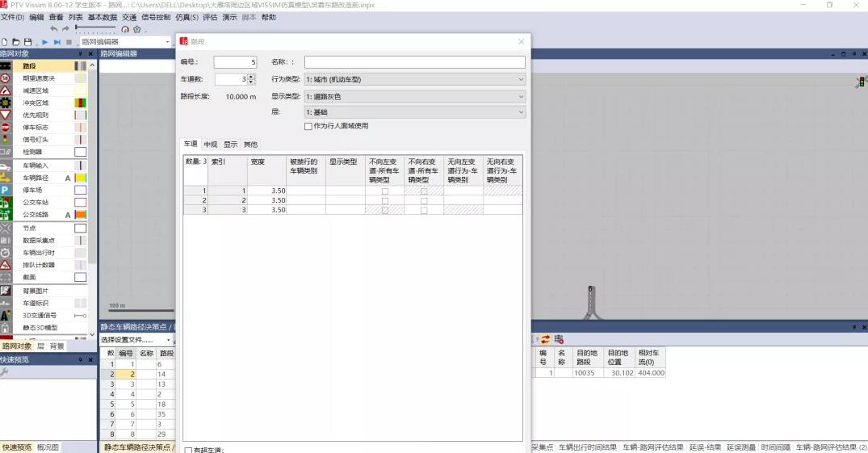Toggle the 有超车道 checkbox
Screen dimensions: 868x453
[188, 451]
